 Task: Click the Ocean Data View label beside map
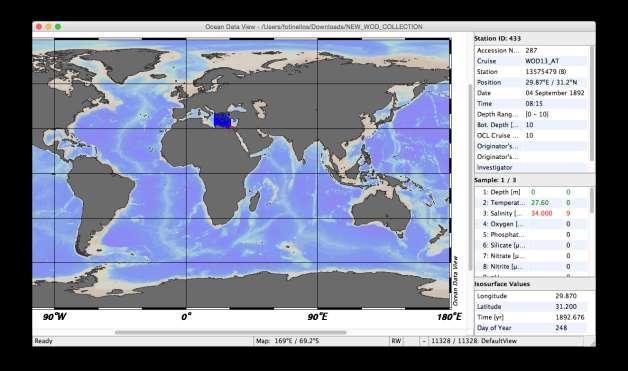click(455, 281)
